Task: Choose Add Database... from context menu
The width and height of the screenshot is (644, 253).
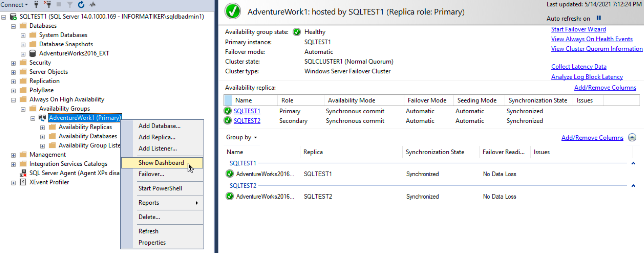Action: pyautogui.click(x=162, y=126)
